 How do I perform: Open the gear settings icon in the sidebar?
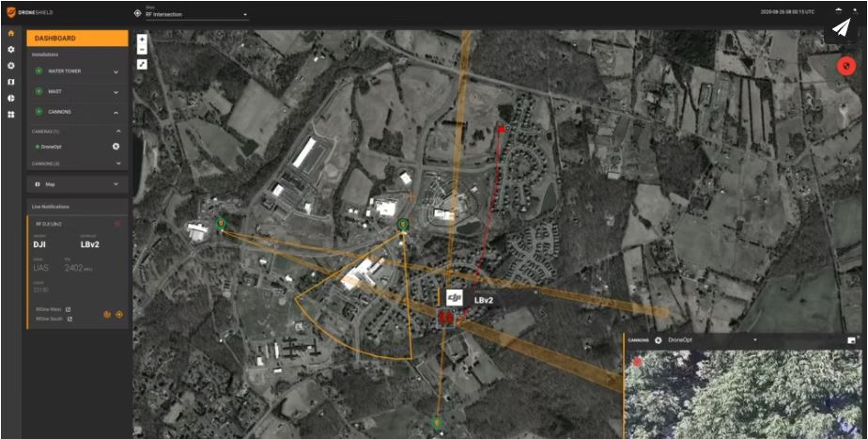(10, 49)
